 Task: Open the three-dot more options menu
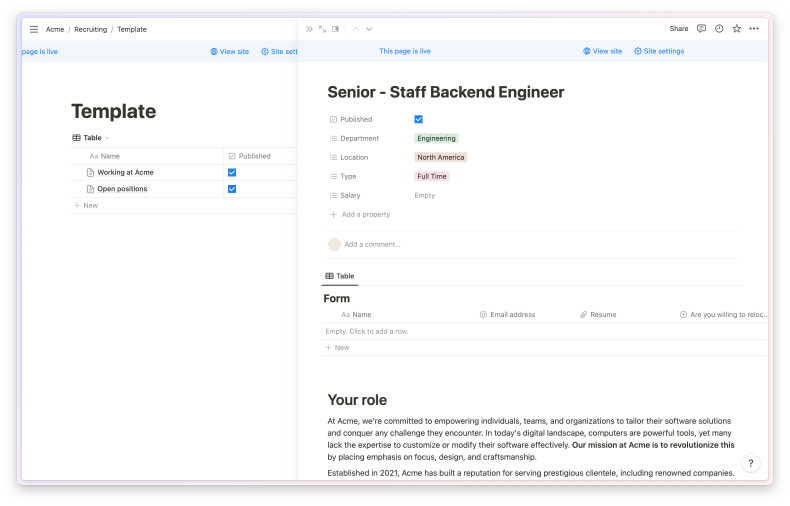click(x=754, y=29)
